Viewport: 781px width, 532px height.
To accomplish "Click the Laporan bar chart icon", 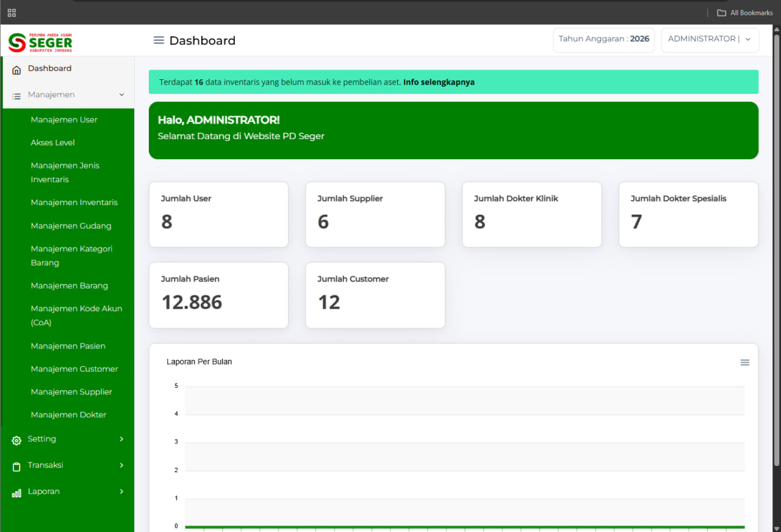I will 16,492.
